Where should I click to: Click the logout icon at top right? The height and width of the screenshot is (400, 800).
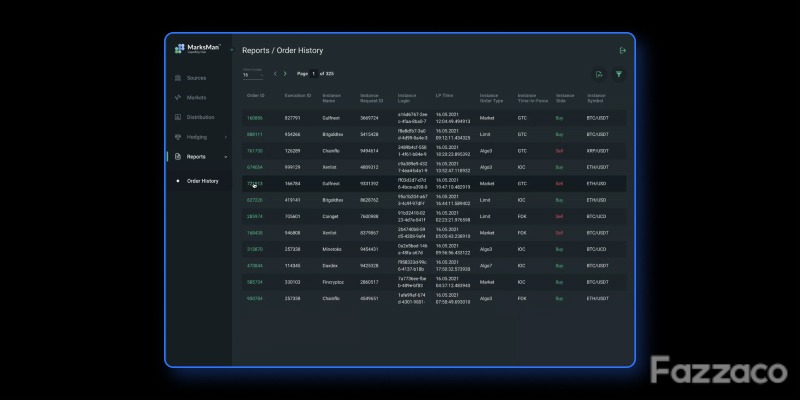point(622,51)
